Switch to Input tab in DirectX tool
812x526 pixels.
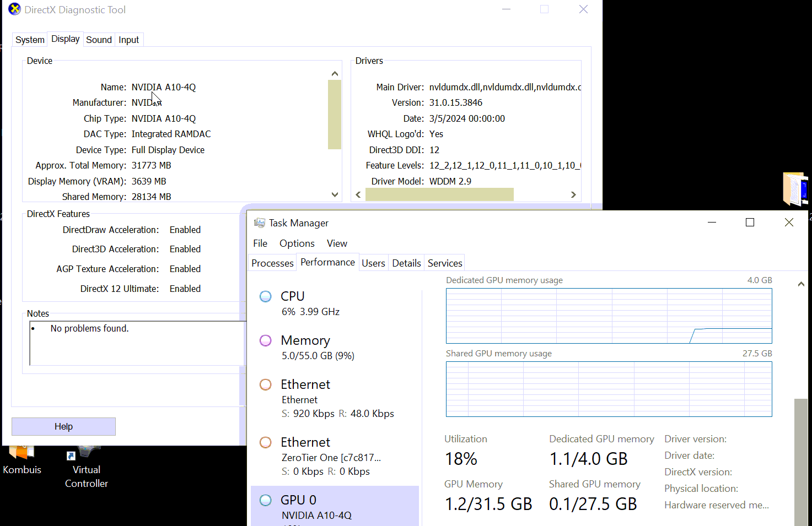[129, 40]
